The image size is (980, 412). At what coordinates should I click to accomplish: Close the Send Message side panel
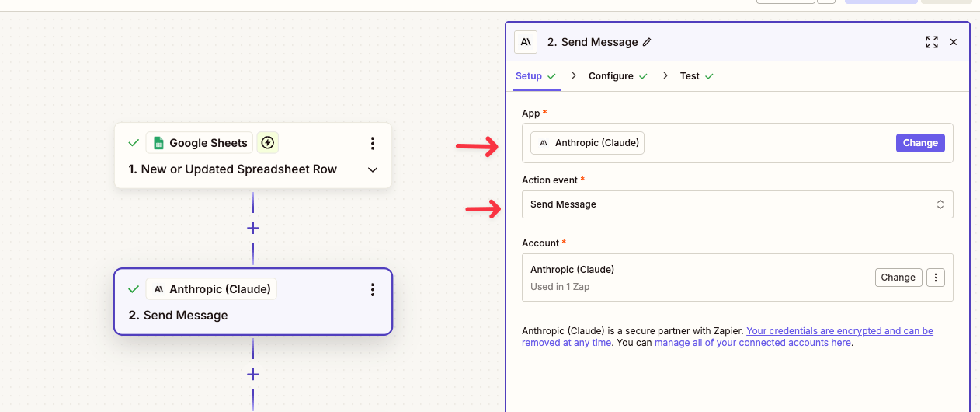coord(954,42)
